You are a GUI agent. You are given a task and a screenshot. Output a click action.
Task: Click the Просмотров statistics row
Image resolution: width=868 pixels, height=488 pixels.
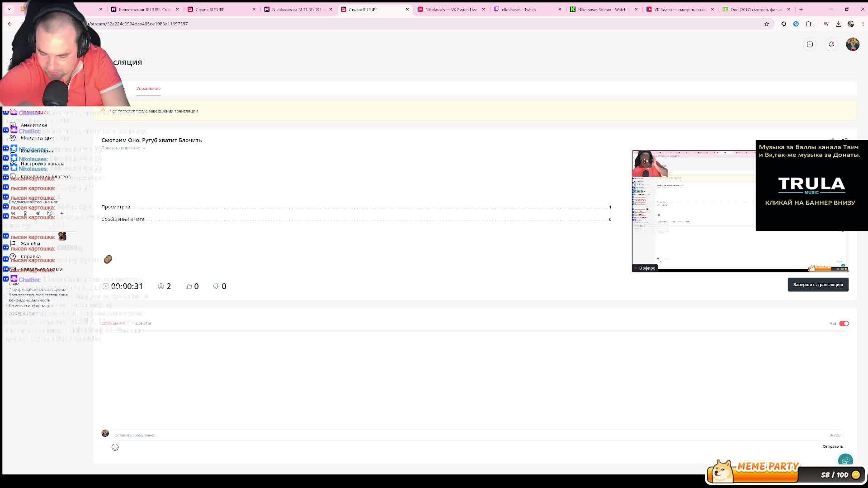(x=356, y=207)
